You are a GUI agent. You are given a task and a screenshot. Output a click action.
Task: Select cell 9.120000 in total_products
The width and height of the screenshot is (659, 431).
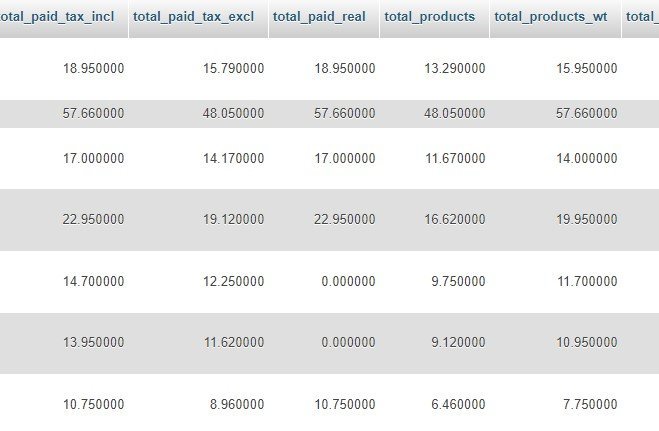[459, 342]
